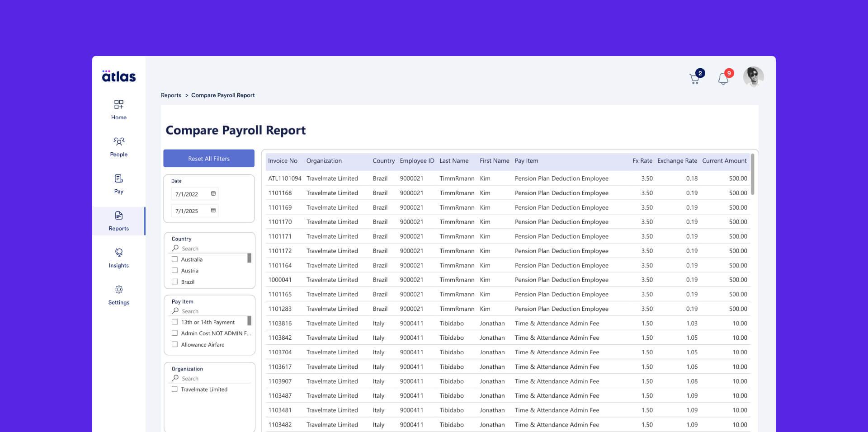Check the Allowance Airfare checkbox

pyautogui.click(x=175, y=344)
